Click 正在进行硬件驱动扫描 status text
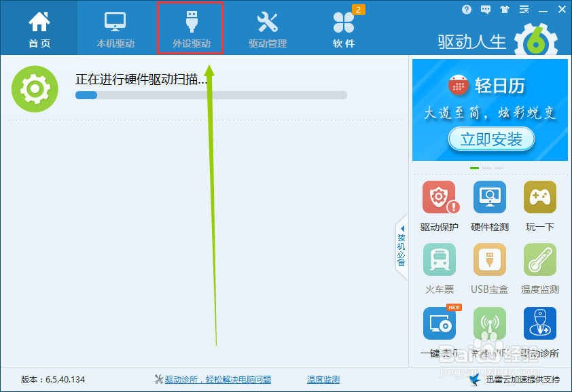Image resolution: width=572 pixels, height=392 pixels. click(x=141, y=79)
